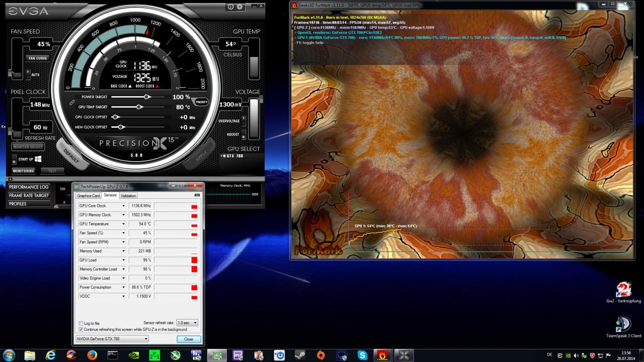Open Skype from the taskbar

pyautogui.click(x=362, y=355)
